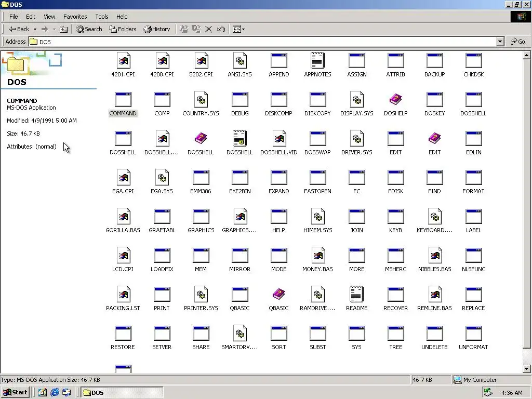Select the EDLIN application icon
Viewport: 532px width, 399px height.
point(474,139)
